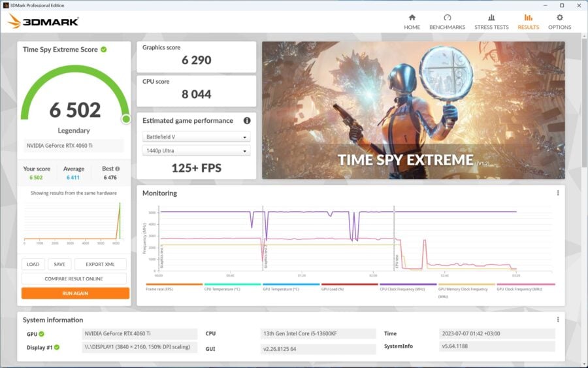The image size is (588, 368).
Task: Click the Monitoring panel heading
Action: coord(160,193)
